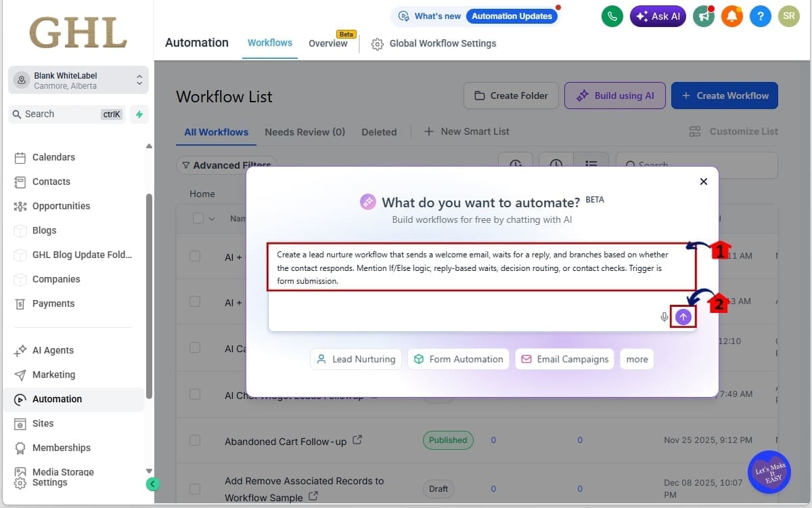812x508 pixels.
Task: Open external link for Workflow Sample row
Action: (313, 496)
